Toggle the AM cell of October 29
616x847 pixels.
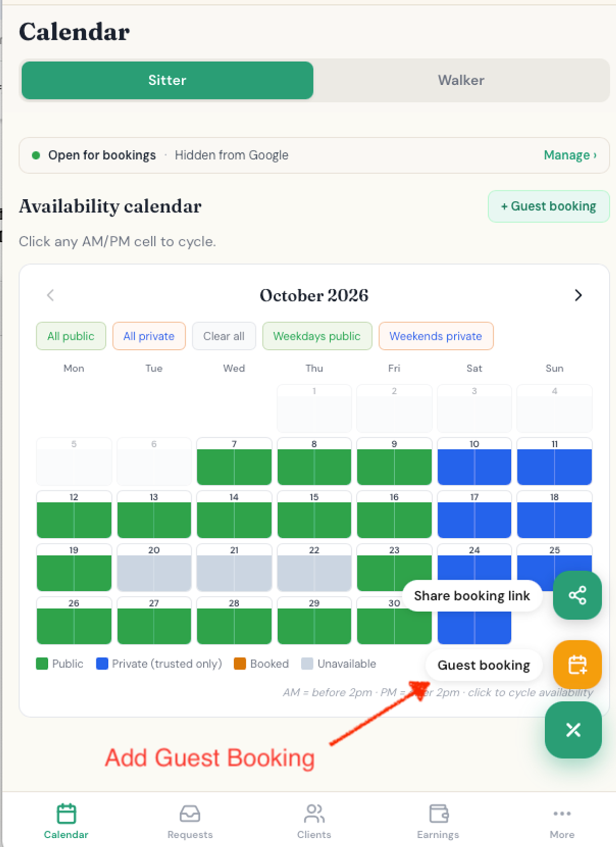296,626
